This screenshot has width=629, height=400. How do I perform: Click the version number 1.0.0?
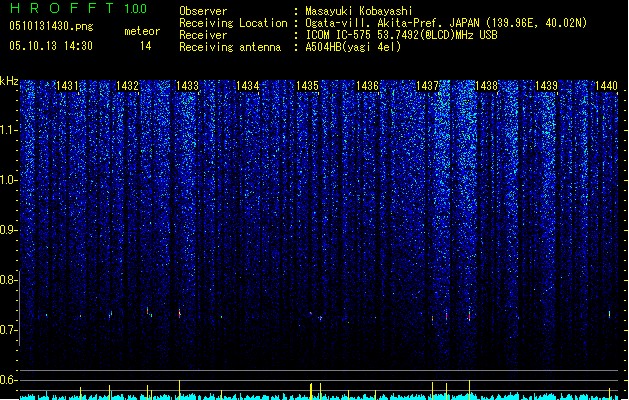point(135,9)
